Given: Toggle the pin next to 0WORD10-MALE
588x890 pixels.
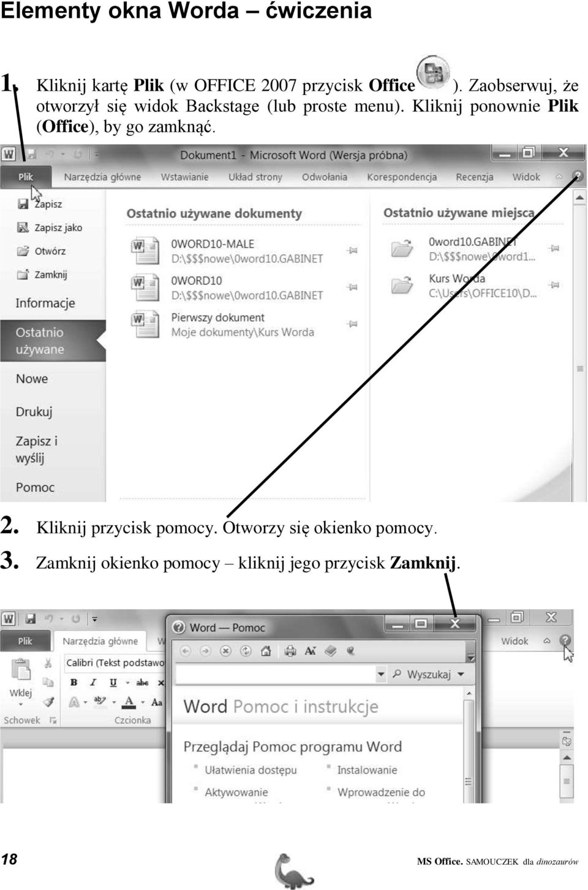Looking at the screenshot, I should (352, 250).
